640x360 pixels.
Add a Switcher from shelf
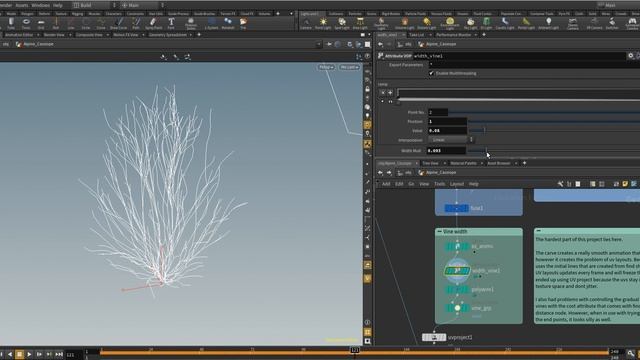coord(612,23)
